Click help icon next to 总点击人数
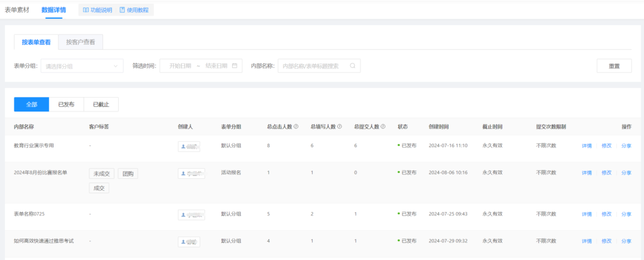 [296, 127]
